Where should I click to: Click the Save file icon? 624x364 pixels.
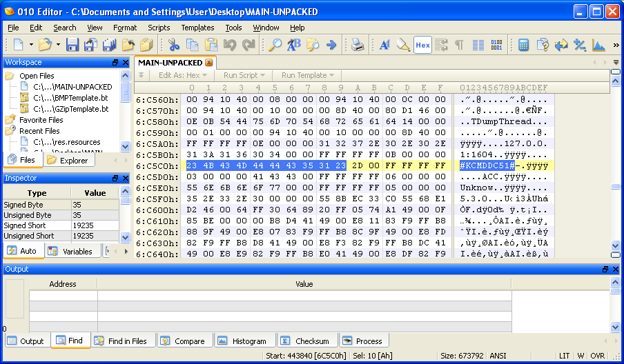click(73, 45)
